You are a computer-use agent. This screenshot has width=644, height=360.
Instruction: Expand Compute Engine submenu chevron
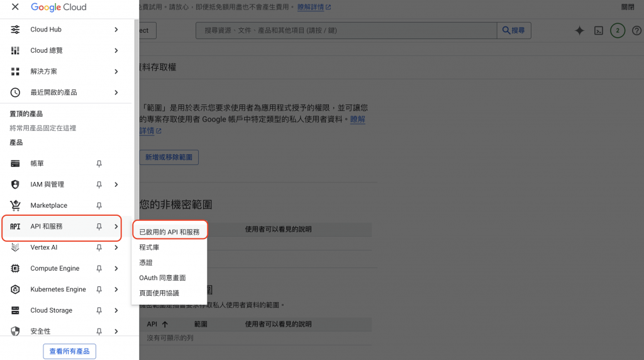click(116, 268)
